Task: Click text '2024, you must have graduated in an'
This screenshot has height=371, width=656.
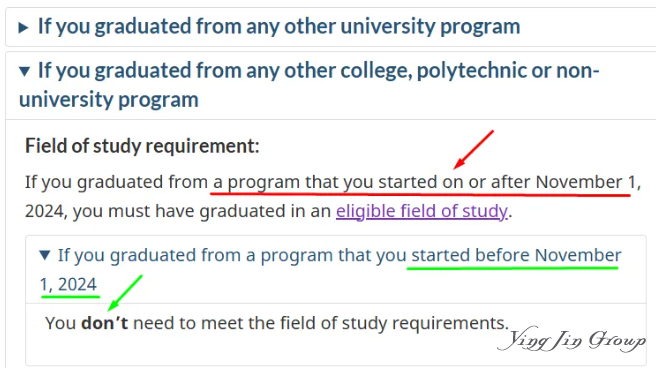Action: point(178,211)
